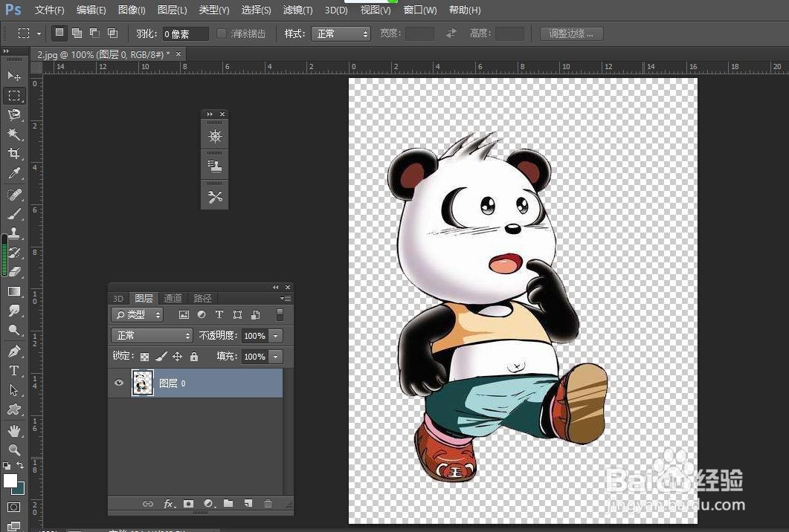This screenshot has height=532, width=789.
Task: Select the Horizontal Type tool
Action: [x=14, y=371]
